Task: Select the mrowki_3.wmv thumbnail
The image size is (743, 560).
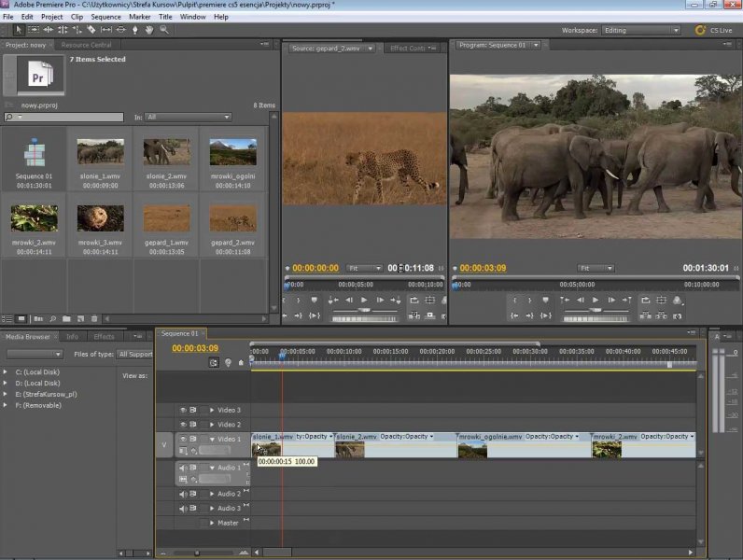Action: 100,219
